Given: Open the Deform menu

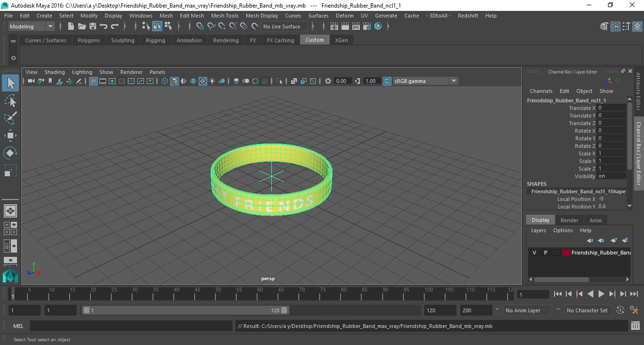Looking at the screenshot, I should tap(344, 16).
